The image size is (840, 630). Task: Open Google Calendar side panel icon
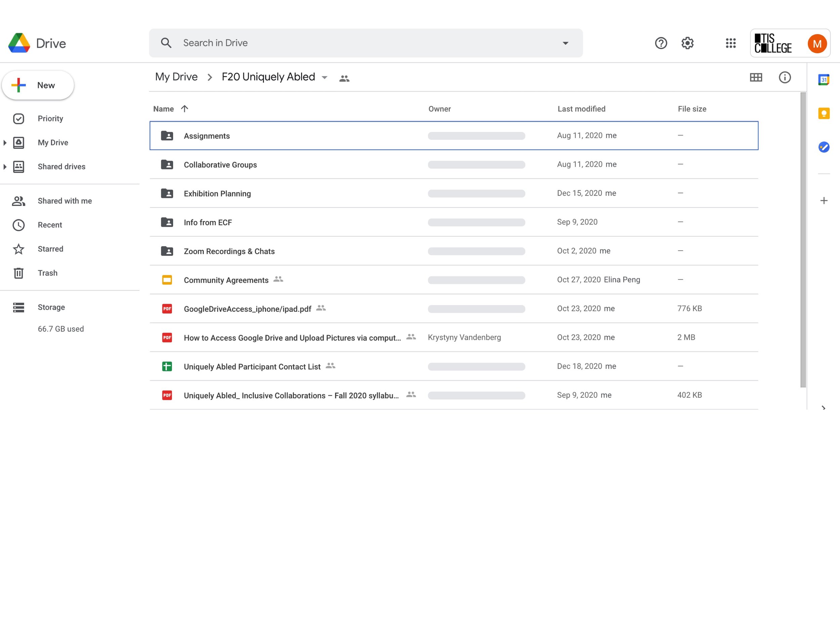click(823, 80)
